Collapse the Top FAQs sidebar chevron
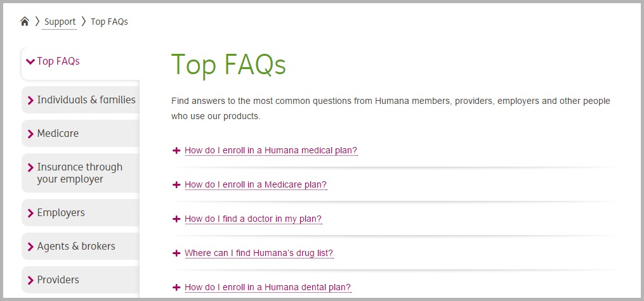 tap(30, 61)
